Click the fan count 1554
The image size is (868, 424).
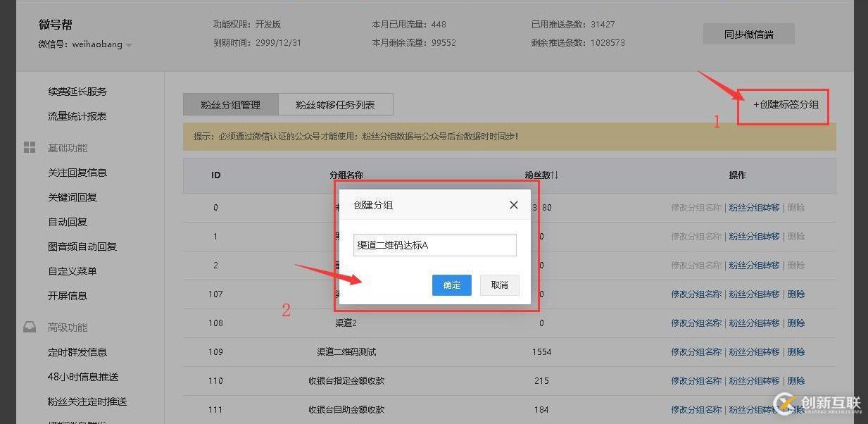pos(541,351)
